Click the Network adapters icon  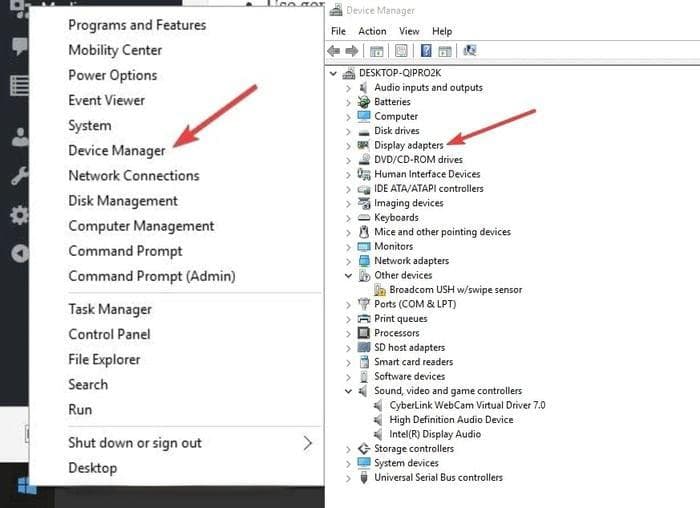(x=364, y=261)
